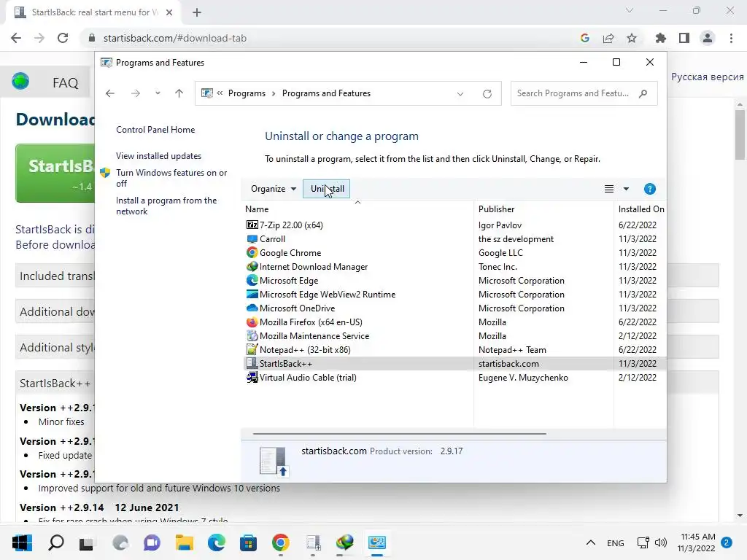Open Turn Windows features on or off
The height and width of the screenshot is (560, 747).
pos(171,178)
